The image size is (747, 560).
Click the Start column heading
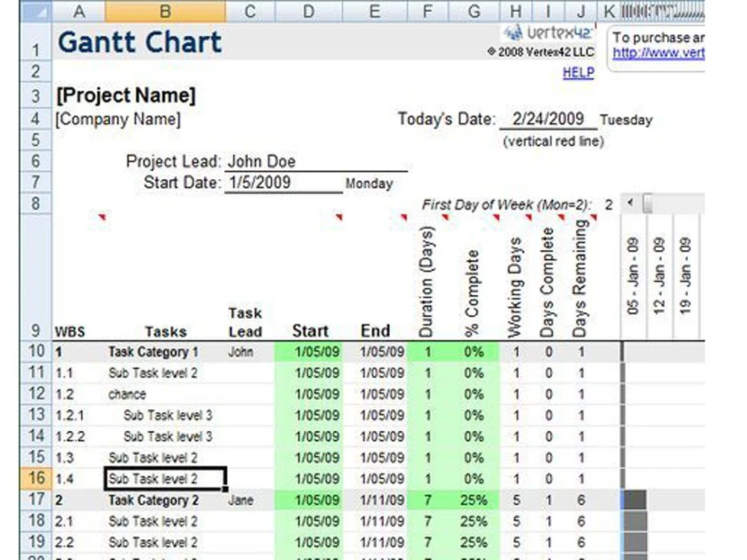point(310,331)
